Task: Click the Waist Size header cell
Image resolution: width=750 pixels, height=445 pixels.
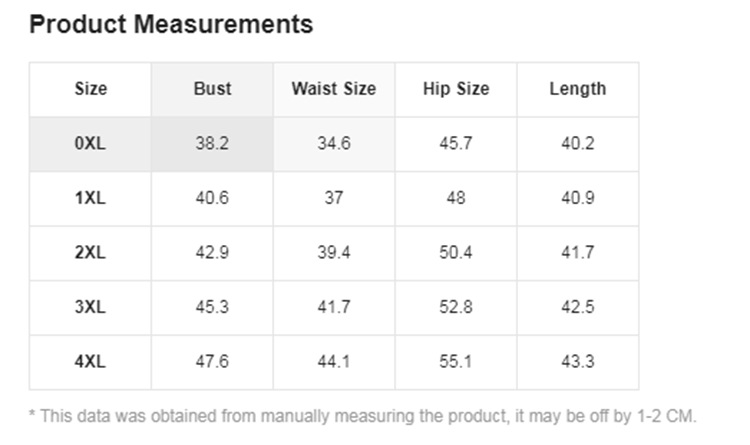Action: point(334,89)
